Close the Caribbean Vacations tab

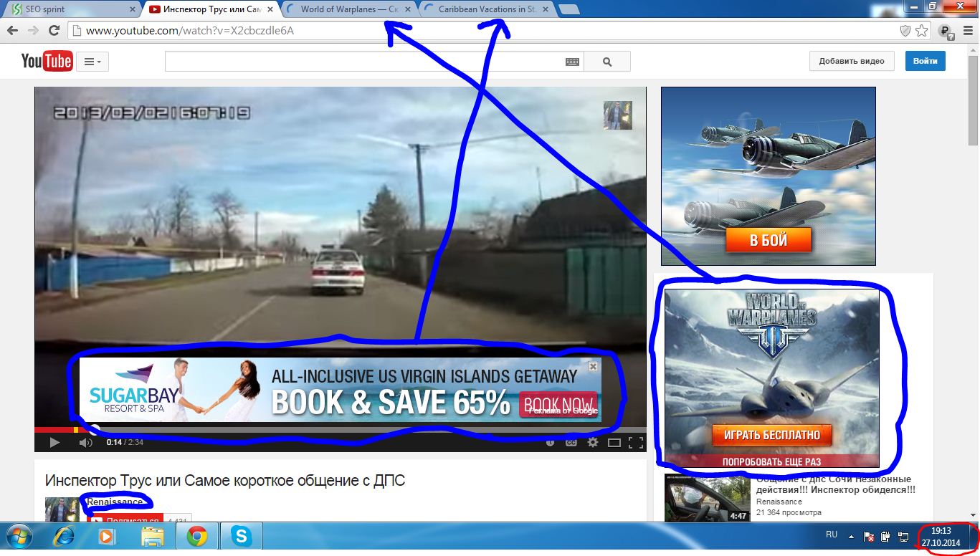tap(546, 9)
